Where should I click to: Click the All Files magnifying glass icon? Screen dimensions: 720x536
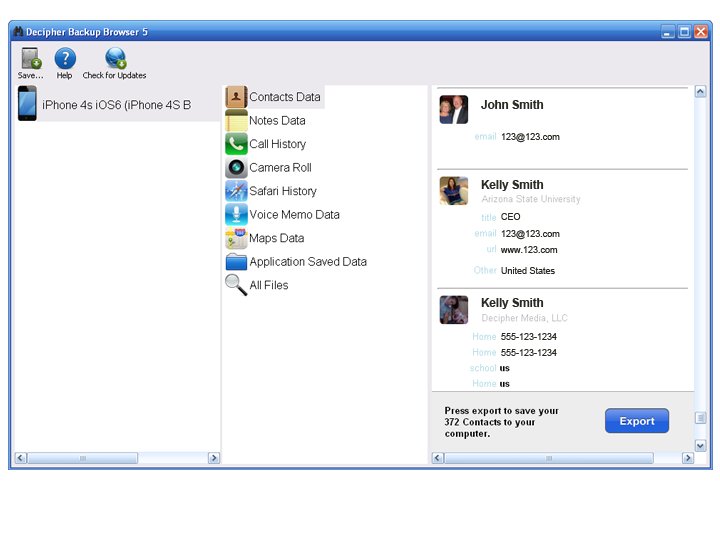pos(236,285)
